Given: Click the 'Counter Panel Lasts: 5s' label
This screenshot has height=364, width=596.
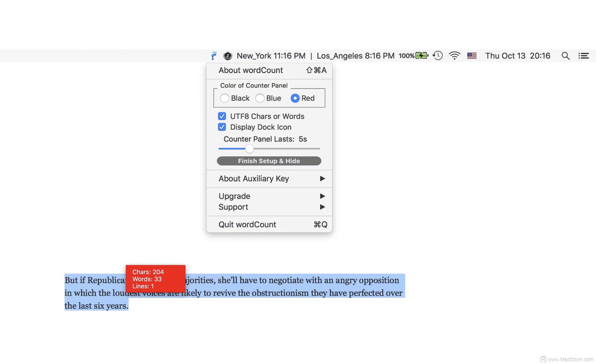Looking at the screenshot, I should click(265, 139).
